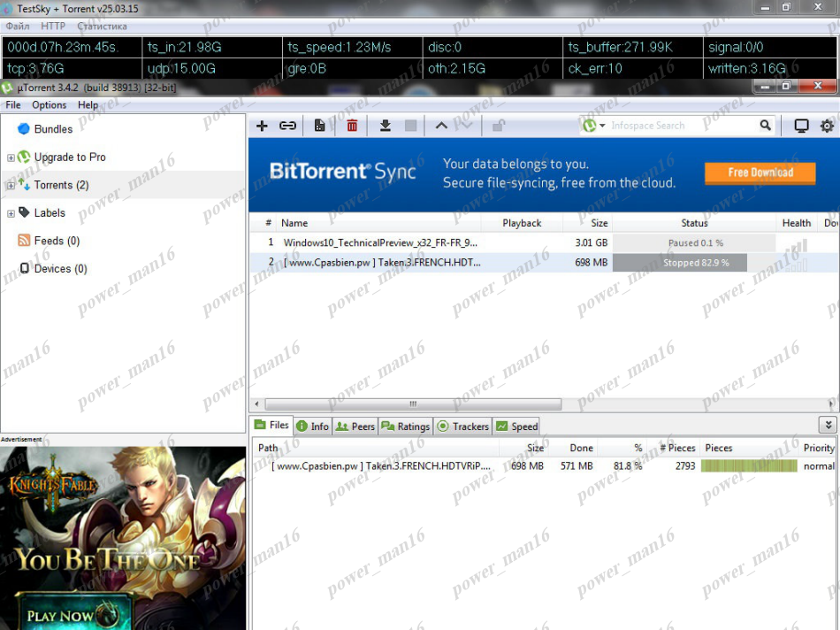This screenshot has width=840, height=630.
Task: Expand the Torrents (2) tree node
Action: (x=11, y=186)
